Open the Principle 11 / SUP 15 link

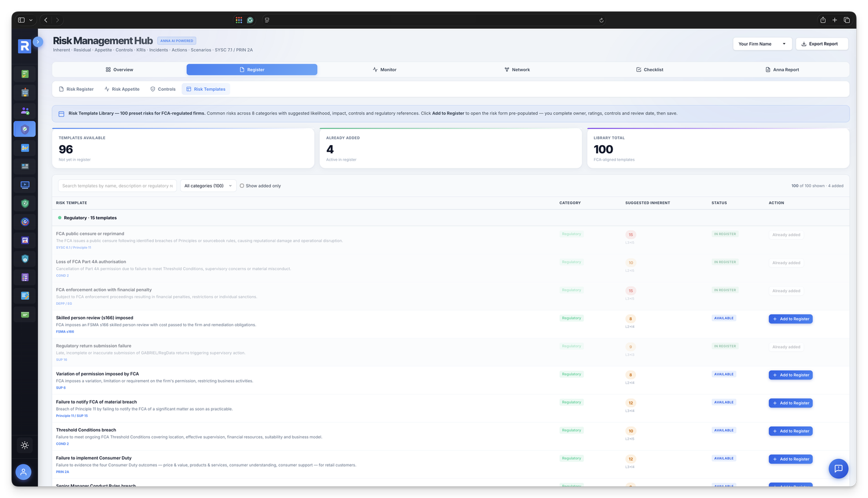tap(72, 416)
